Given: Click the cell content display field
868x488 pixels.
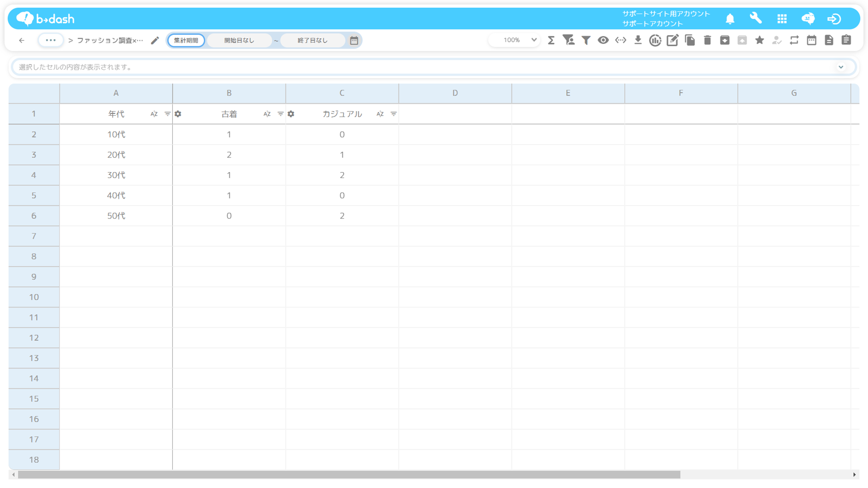Looking at the screenshot, I should [x=434, y=67].
